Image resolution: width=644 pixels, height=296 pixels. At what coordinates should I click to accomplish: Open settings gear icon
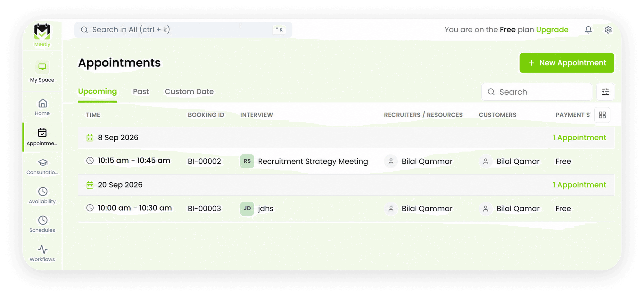pos(608,30)
